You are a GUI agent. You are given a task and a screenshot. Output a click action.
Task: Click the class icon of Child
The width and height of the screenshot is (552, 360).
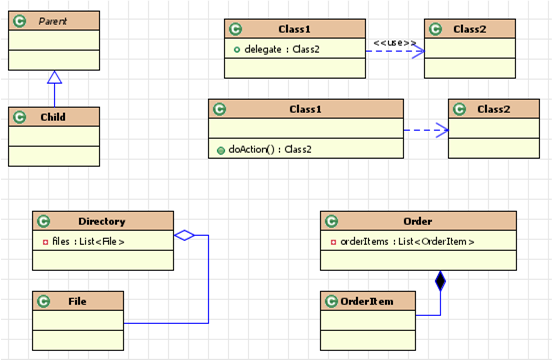pyautogui.click(x=20, y=117)
